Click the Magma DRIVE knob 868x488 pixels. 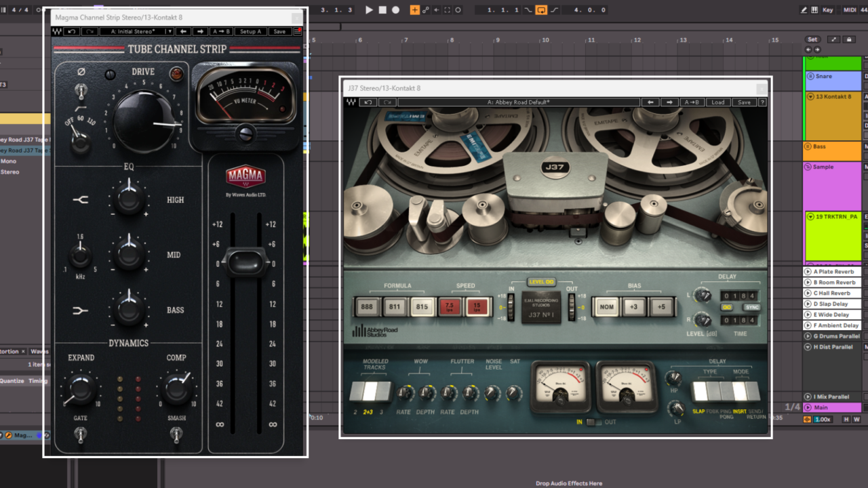tap(144, 121)
